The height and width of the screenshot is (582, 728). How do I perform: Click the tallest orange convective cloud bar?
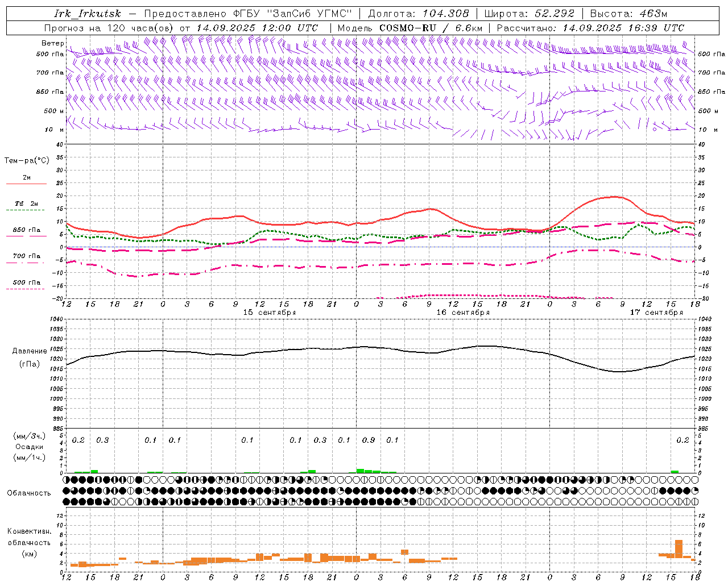click(679, 549)
